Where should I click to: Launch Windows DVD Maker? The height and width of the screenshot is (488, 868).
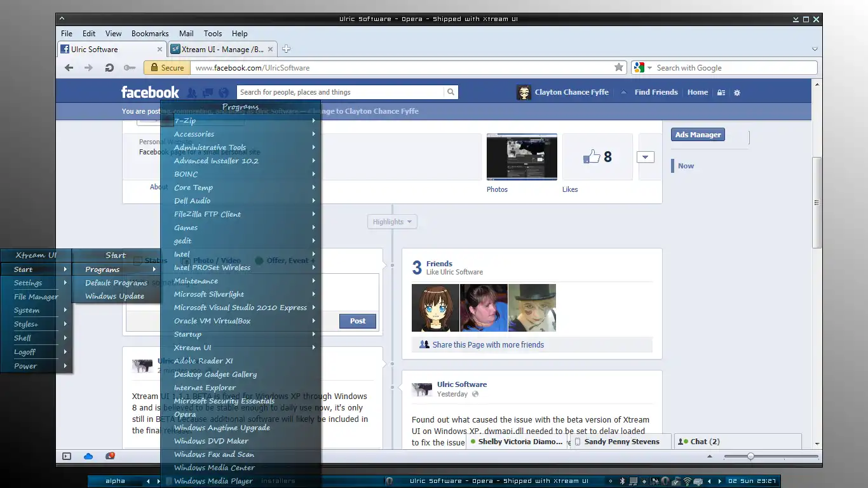240,441
